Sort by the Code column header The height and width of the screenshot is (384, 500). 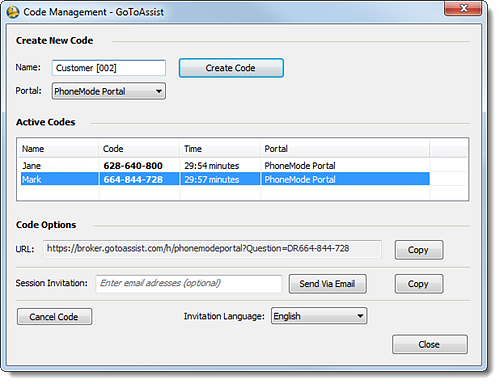click(x=139, y=149)
